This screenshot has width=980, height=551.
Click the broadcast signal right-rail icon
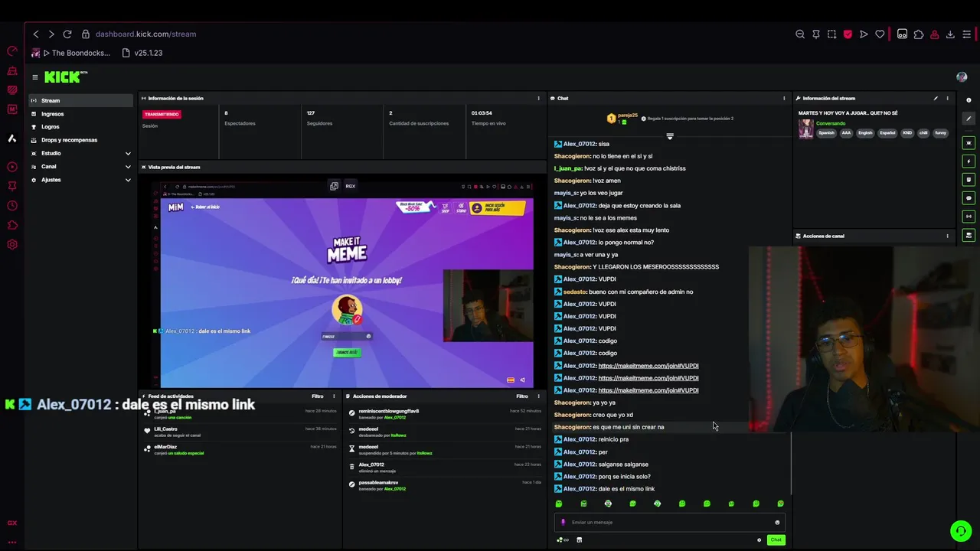click(x=969, y=217)
